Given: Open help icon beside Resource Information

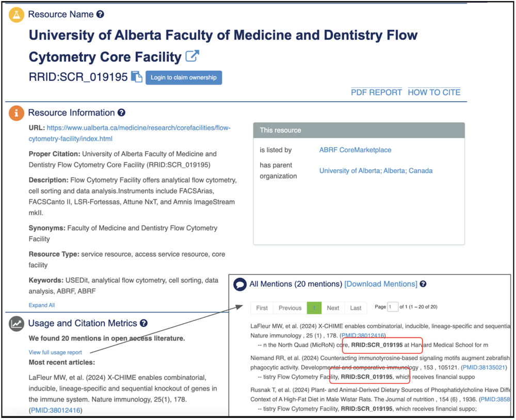Looking at the screenshot, I should [x=121, y=112].
